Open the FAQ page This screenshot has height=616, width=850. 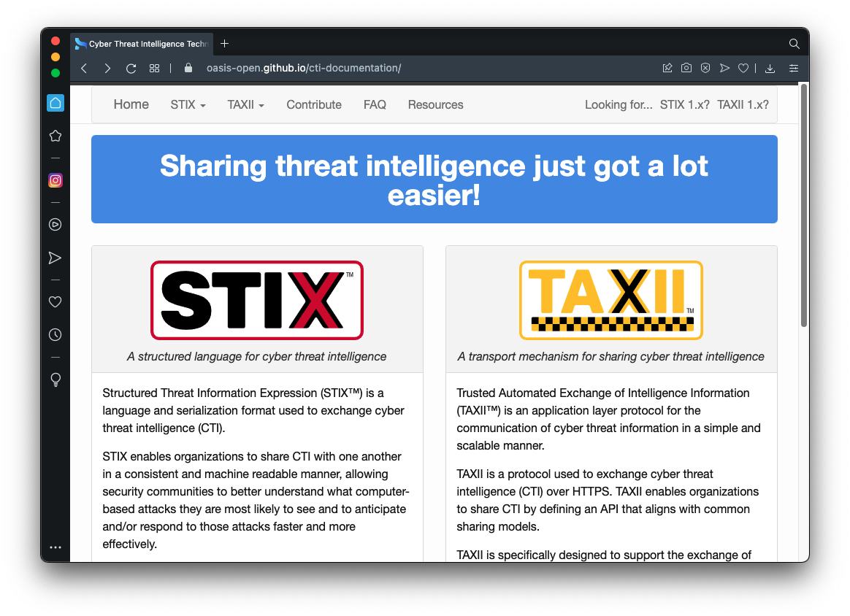375,104
